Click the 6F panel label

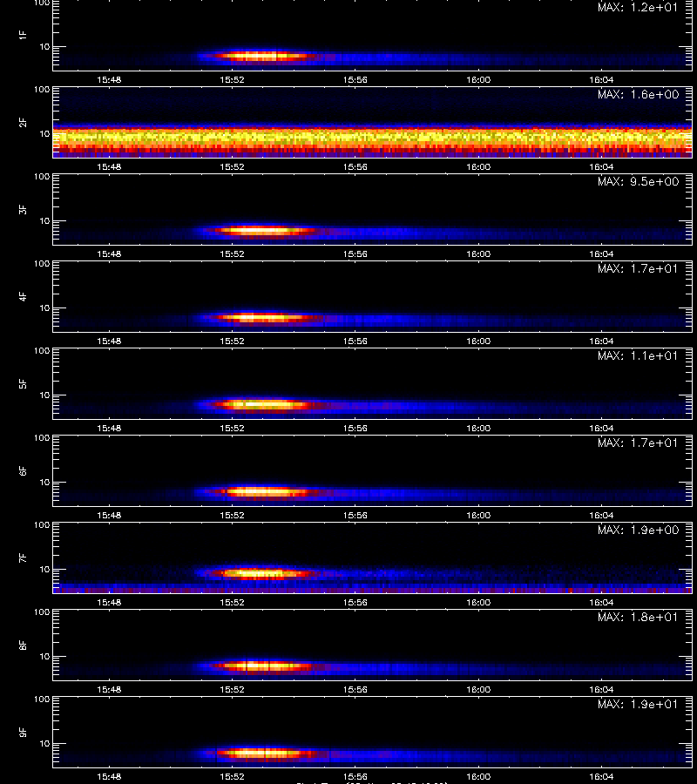23,470
